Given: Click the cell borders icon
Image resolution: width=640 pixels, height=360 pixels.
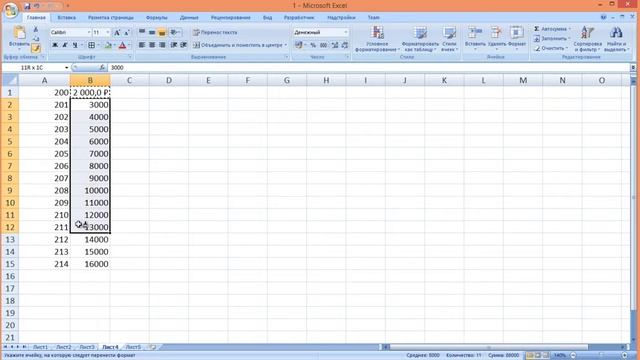Looking at the screenshot, I should click(x=91, y=45).
